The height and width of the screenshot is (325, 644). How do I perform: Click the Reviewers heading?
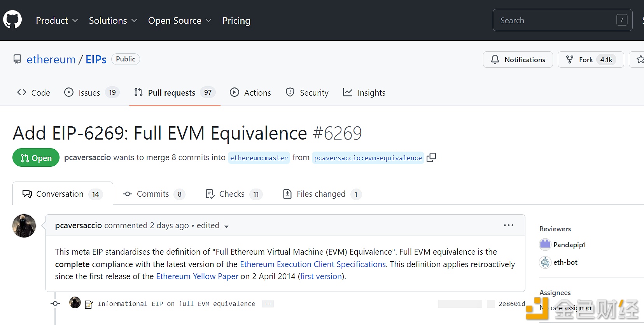pos(555,229)
